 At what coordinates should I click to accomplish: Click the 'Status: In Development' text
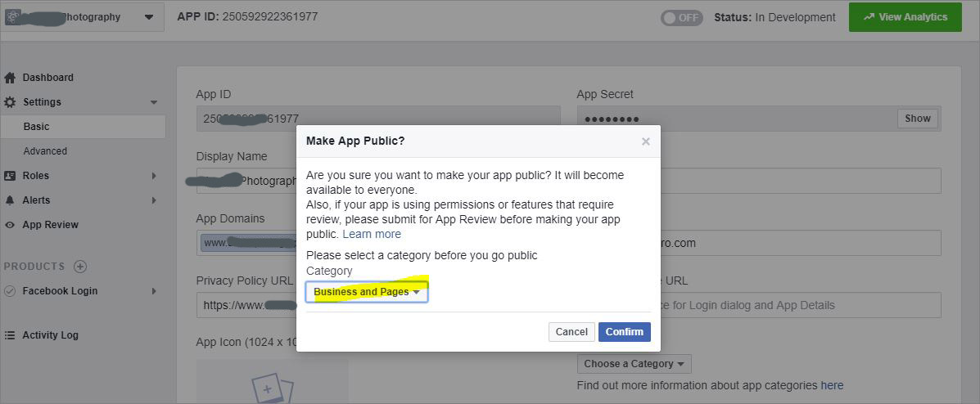pos(775,17)
